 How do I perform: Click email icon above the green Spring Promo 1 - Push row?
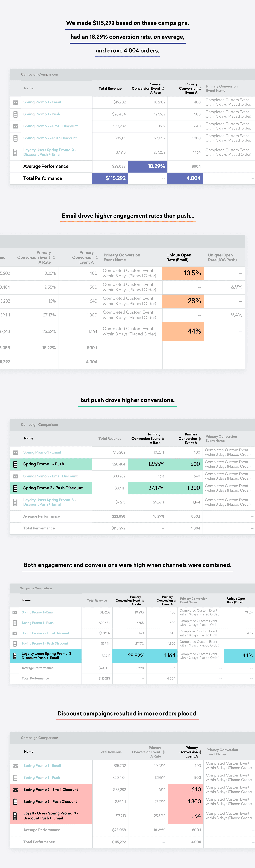[15, 453]
